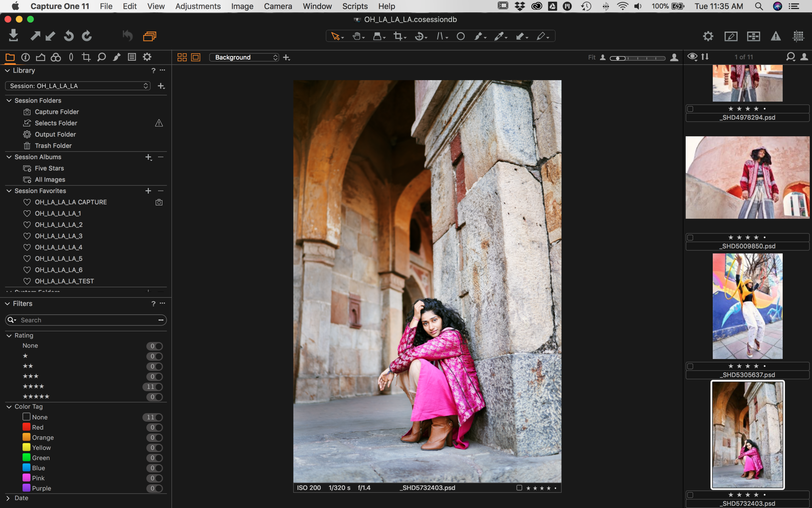Expand the Date filter group
Viewport: 812px width, 508px height.
pyautogui.click(x=8, y=498)
